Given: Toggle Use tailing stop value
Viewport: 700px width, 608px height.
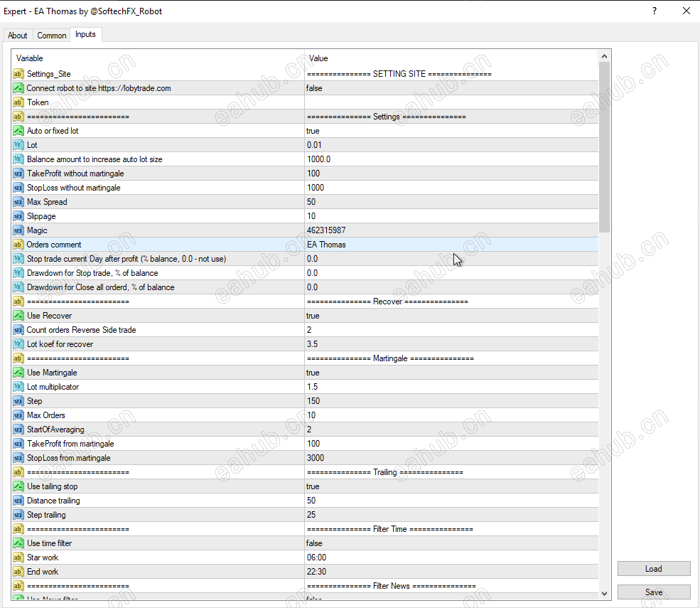Looking at the screenshot, I should point(451,486).
